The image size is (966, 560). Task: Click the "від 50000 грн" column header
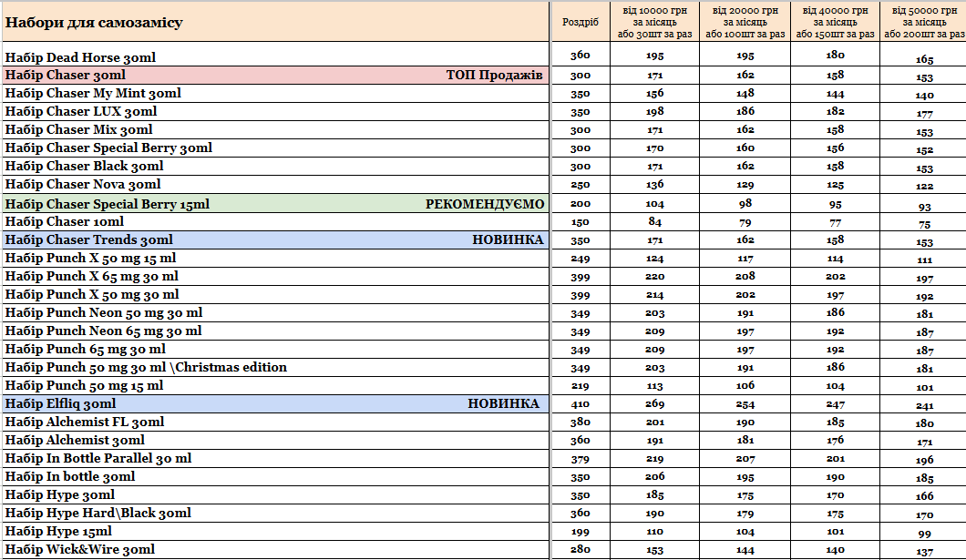click(x=923, y=22)
